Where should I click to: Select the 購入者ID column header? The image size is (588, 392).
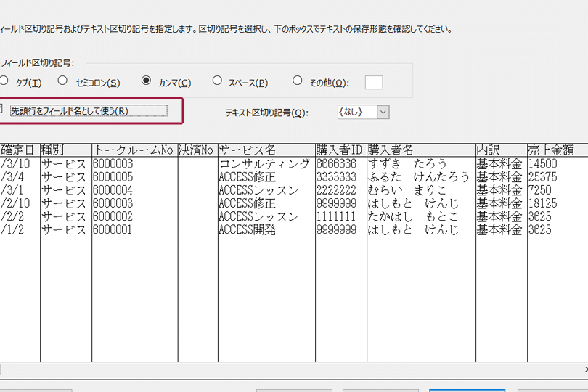[x=339, y=150]
